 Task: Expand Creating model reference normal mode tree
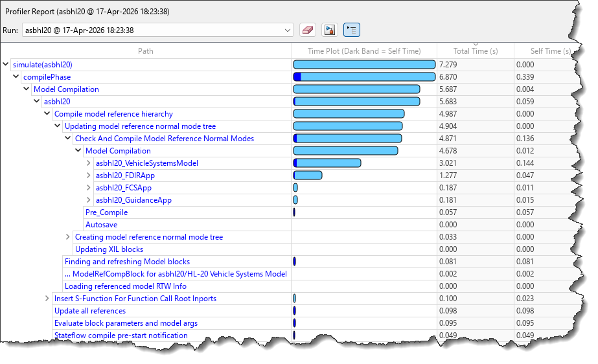pyautogui.click(x=68, y=237)
